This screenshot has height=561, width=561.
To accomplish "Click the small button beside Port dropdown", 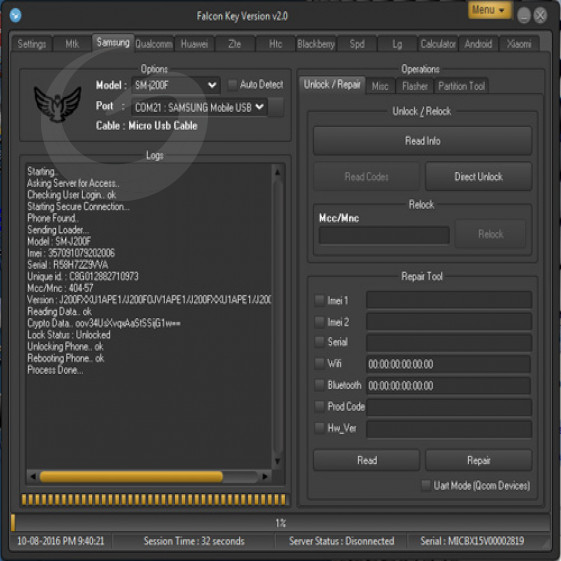I will (x=276, y=107).
